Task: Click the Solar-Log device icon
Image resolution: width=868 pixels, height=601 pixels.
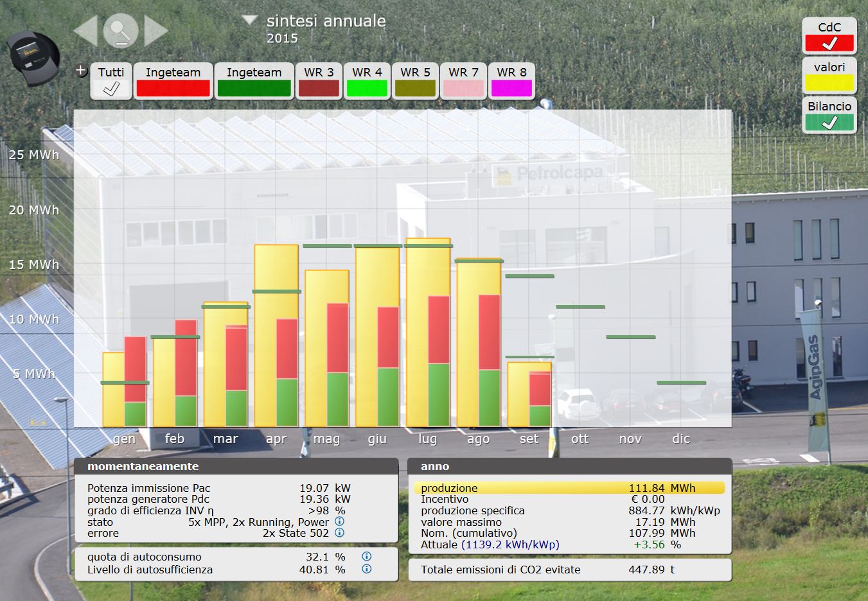Action: (x=33, y=58)
